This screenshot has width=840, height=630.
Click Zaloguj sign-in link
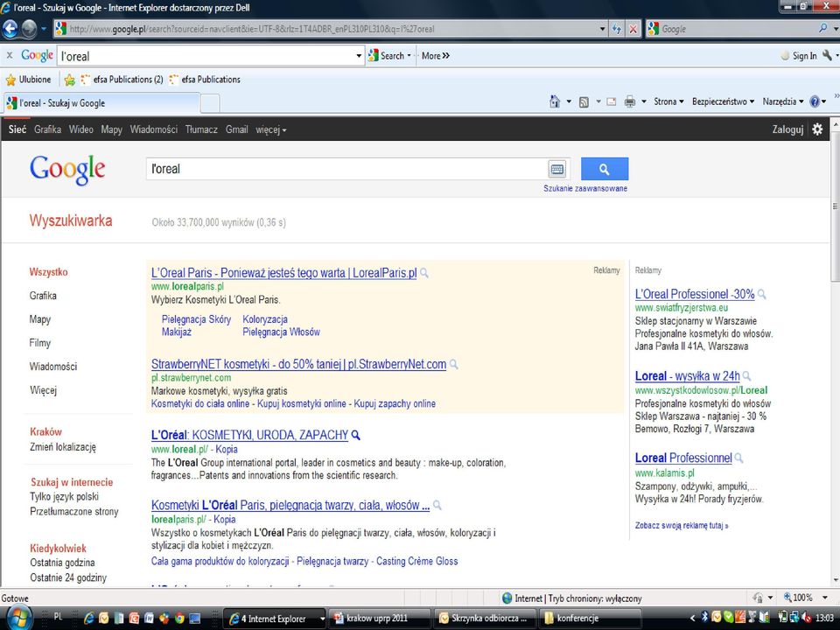click(x=787, y=129)
